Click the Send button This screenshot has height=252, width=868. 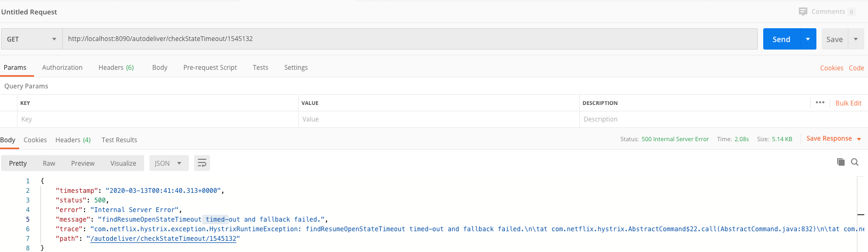(x=781, y=39)
